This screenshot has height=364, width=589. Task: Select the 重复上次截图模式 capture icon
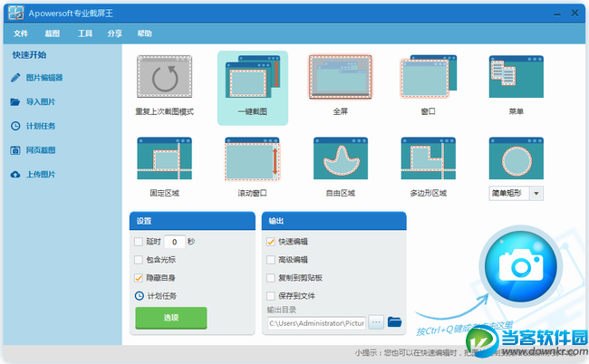pos(165,77)
